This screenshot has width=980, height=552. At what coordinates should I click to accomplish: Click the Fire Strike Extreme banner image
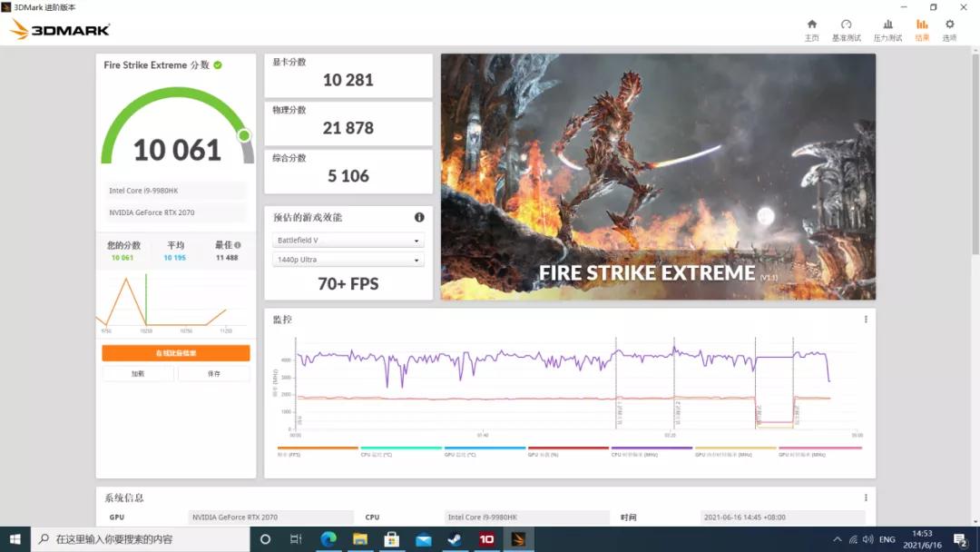658,176
